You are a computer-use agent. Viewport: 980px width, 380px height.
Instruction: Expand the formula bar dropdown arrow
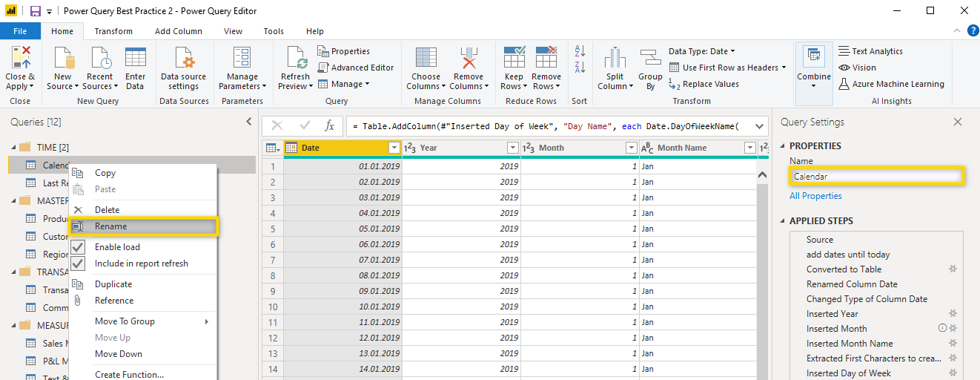coord(759,126)
